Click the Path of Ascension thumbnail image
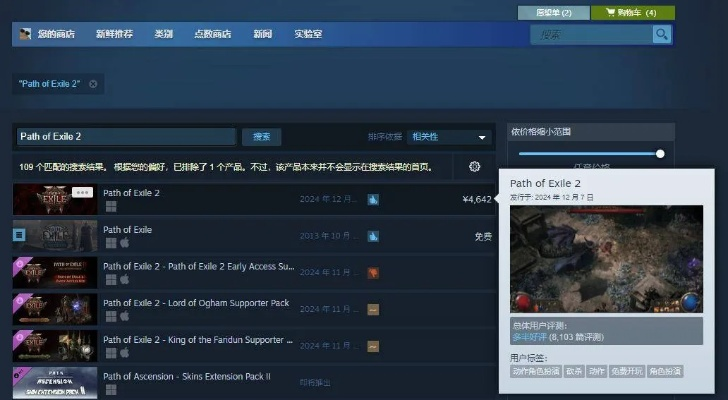The image size is (728, 400). (55, 383)
